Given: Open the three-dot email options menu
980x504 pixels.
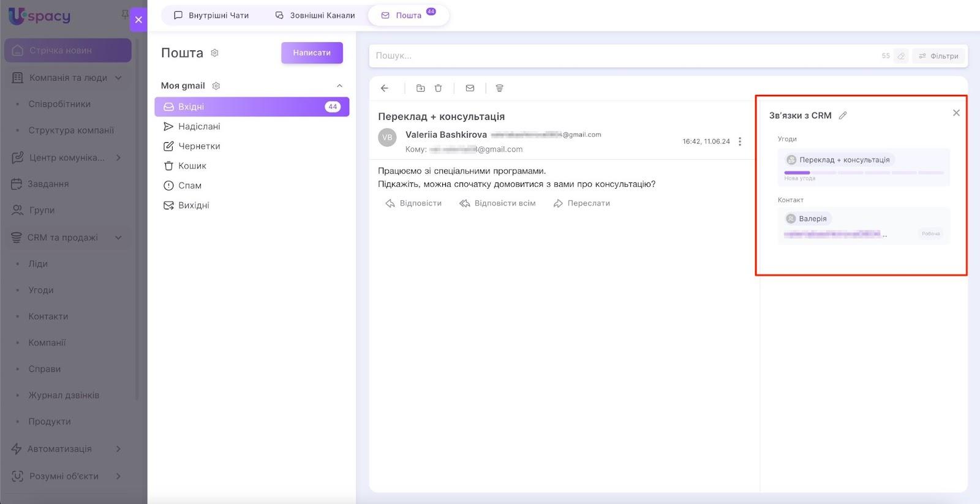Looking at the screenshot, I should tap(740, 141).
